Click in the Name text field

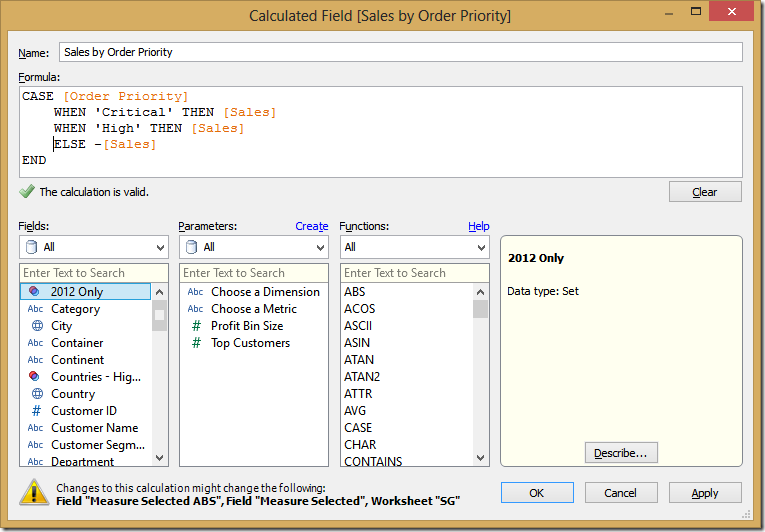(x=400, y=52)
